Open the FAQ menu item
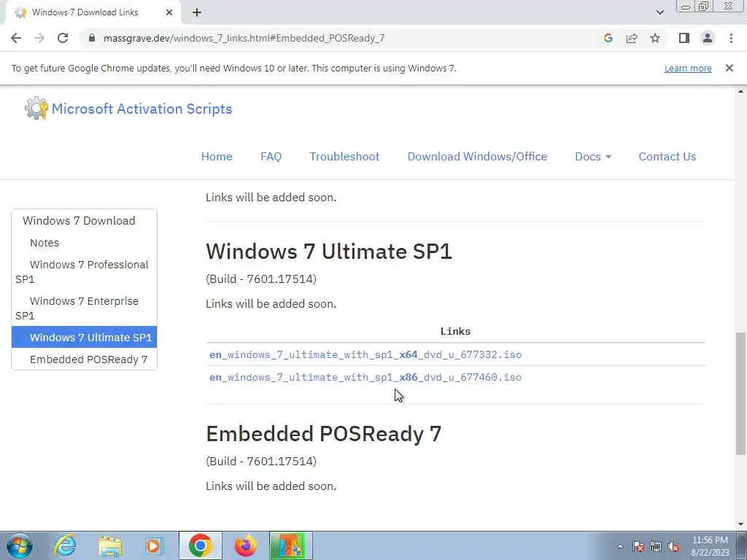 tap(271, 156)
